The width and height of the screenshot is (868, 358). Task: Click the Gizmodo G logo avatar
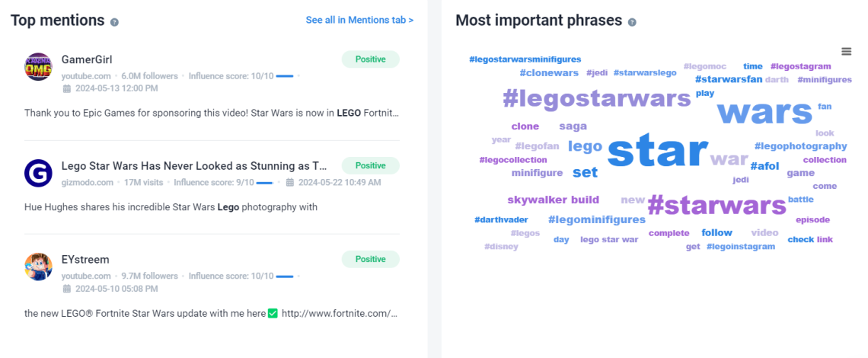coord(38,174)
